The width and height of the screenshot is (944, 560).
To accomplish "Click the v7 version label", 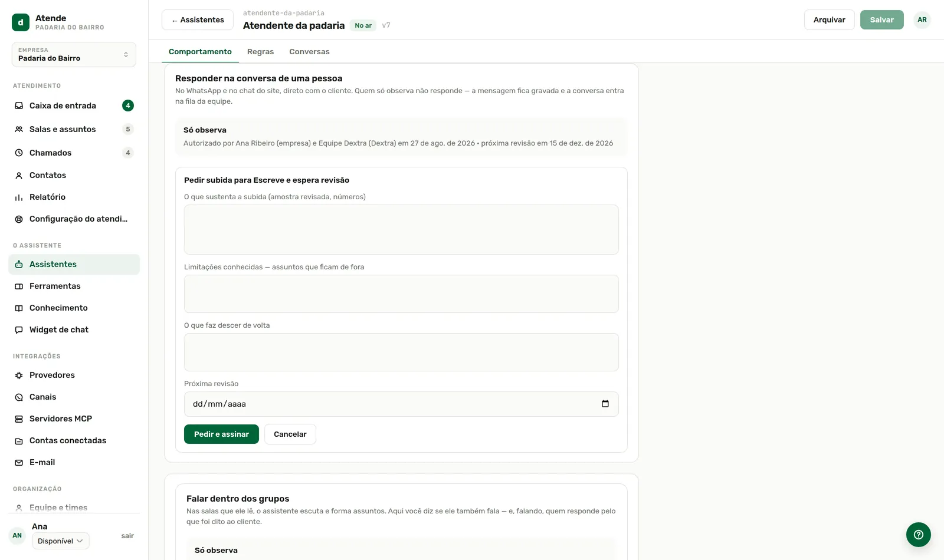I will tap(386, 25).
